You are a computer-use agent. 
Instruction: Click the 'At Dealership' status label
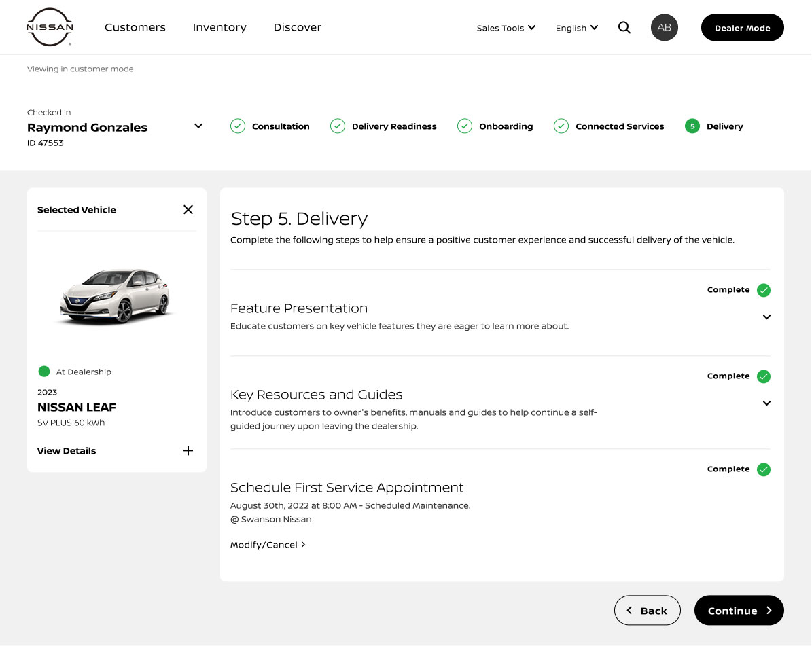84,372
